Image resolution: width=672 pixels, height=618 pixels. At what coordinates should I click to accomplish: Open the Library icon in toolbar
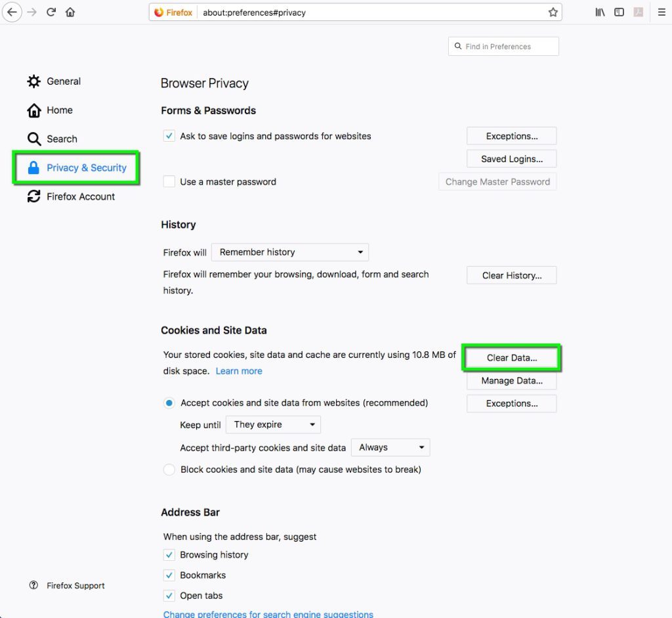(x=600, y=12)
